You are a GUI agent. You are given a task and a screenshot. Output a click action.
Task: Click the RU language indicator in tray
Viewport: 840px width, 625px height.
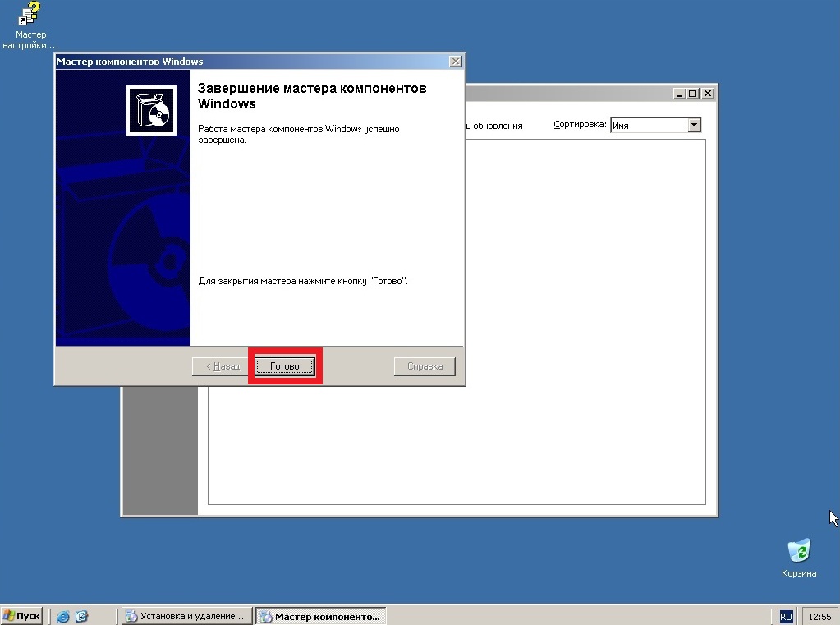[x=785, y=617]
